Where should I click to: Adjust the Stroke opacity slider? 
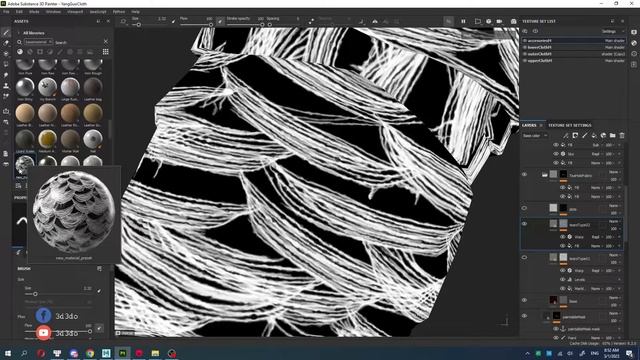245,25
